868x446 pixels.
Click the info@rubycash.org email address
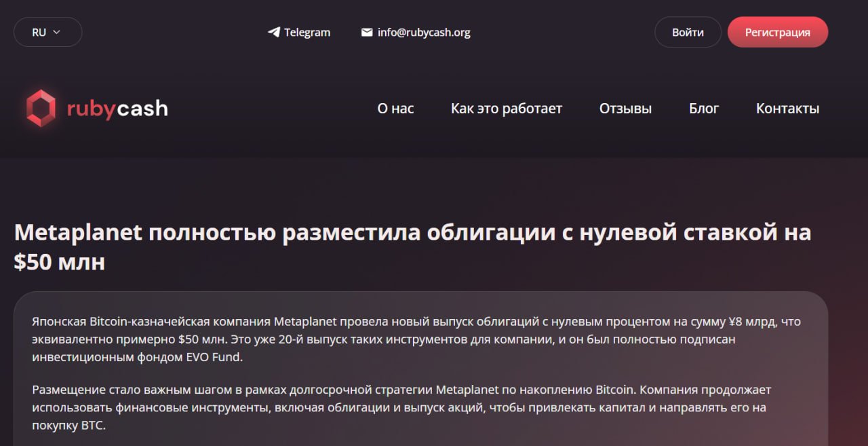[424, 32]
